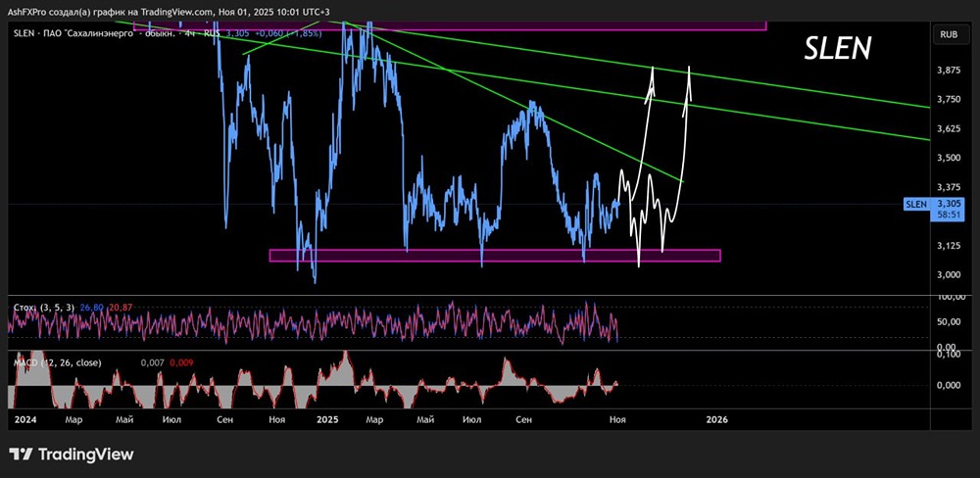Select the lower magenta support zone rectangle
The image size is (980, 478).
pos(495,256)
